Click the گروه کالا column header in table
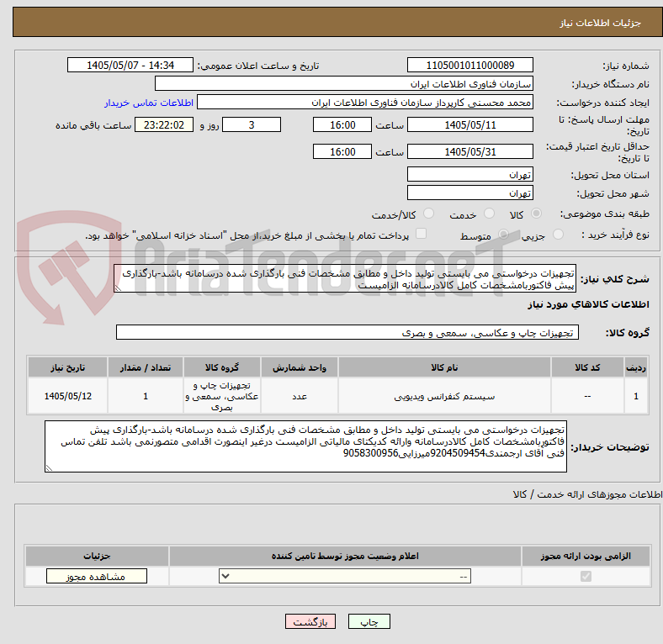 222,367
